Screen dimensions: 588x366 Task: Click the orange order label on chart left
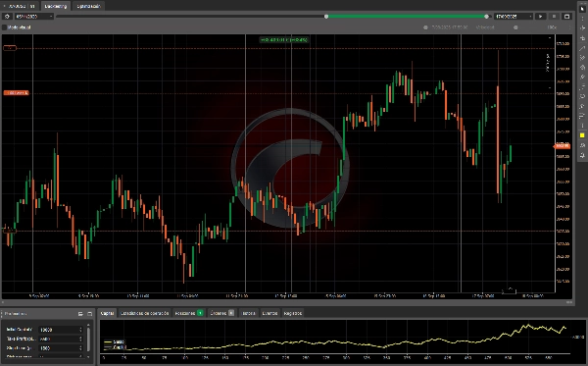pos(16,92)
